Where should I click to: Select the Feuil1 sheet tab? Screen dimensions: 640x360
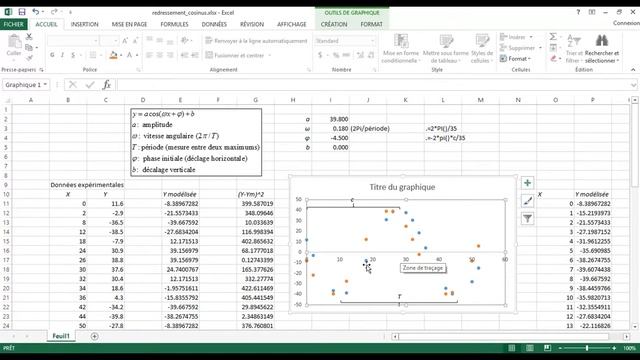click(61, 336)
